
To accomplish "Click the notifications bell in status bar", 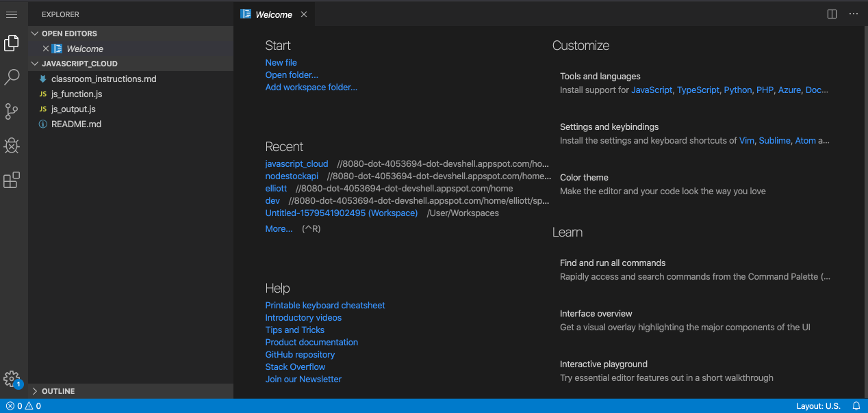I will 856,406.
